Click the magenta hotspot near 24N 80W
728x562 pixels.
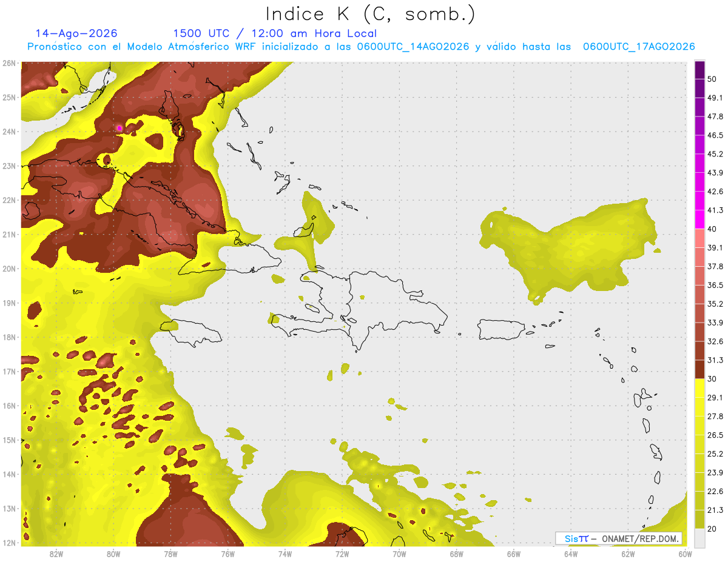click(x=120, y=128)
